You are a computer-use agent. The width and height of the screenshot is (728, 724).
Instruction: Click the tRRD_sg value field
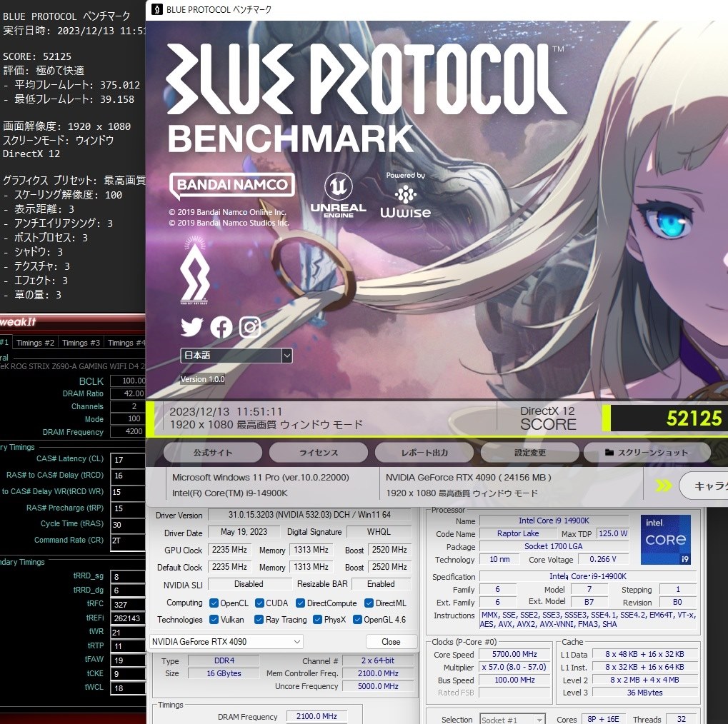click(x=128, y=576)
